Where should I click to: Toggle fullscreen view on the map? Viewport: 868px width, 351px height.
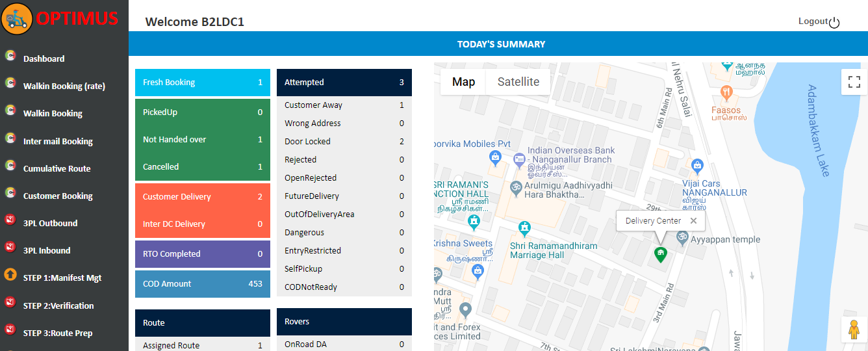[x=854, y=83]
